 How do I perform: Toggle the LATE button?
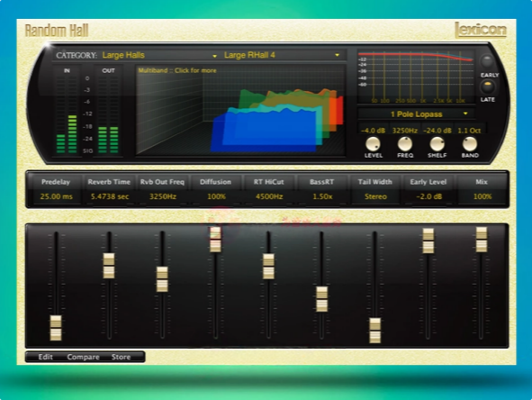(x=487, y=87)
